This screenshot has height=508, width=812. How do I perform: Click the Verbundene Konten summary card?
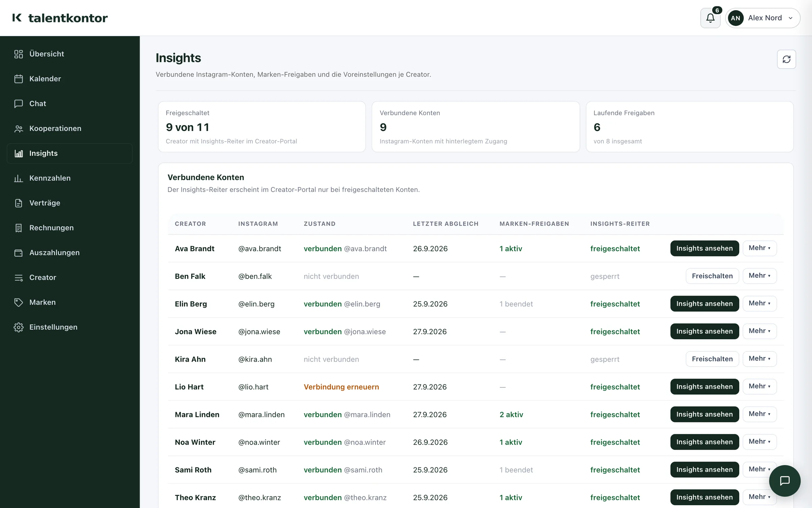(x=476, y=127)
